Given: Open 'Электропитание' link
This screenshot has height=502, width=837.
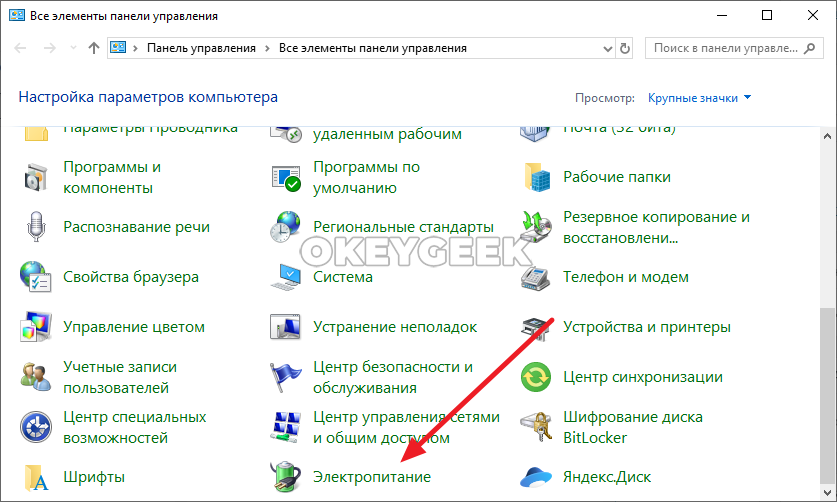Looking at the screenshot, I should click(372, 476).
